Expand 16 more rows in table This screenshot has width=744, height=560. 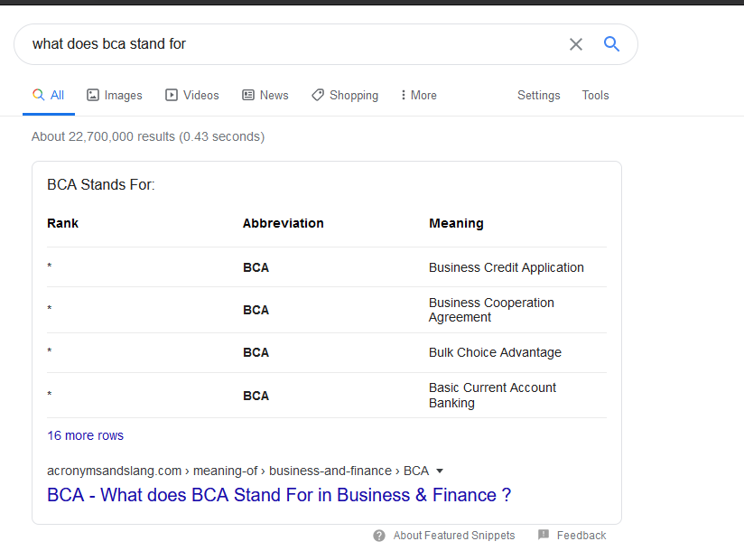pos(85,435)
